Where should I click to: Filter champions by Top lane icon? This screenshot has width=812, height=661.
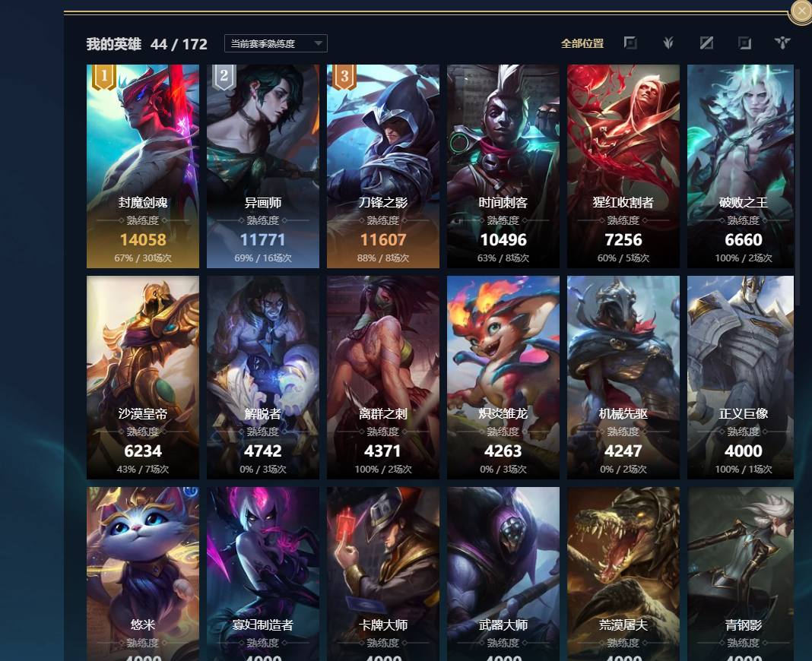point(630,43)
